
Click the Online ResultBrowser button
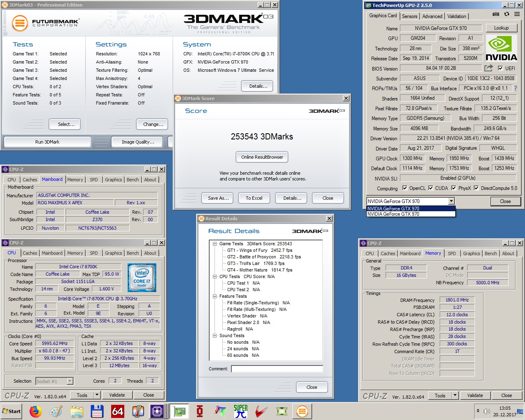click(x=262, y=157)
